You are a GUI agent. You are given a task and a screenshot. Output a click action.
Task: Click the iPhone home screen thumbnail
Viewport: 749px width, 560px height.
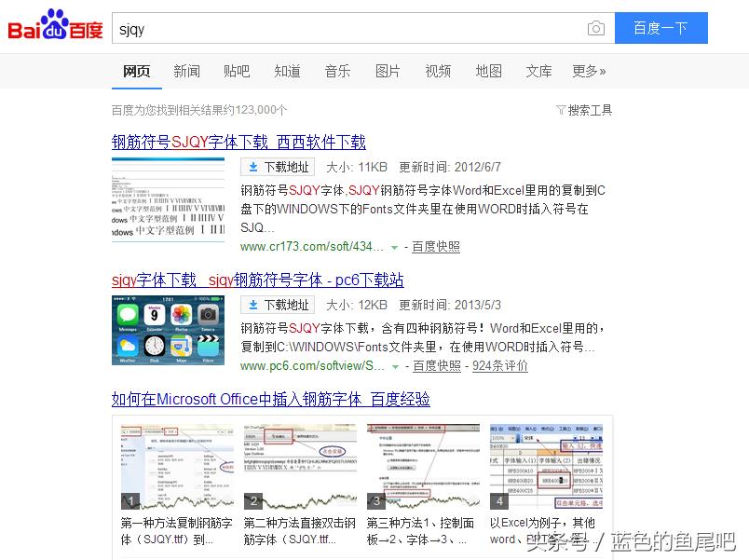point(168,330)
